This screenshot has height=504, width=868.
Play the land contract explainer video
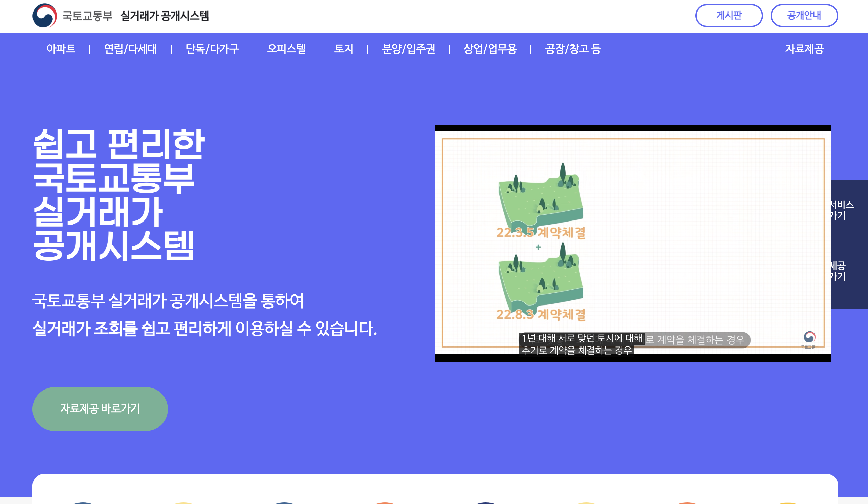(x=633, y=243)
